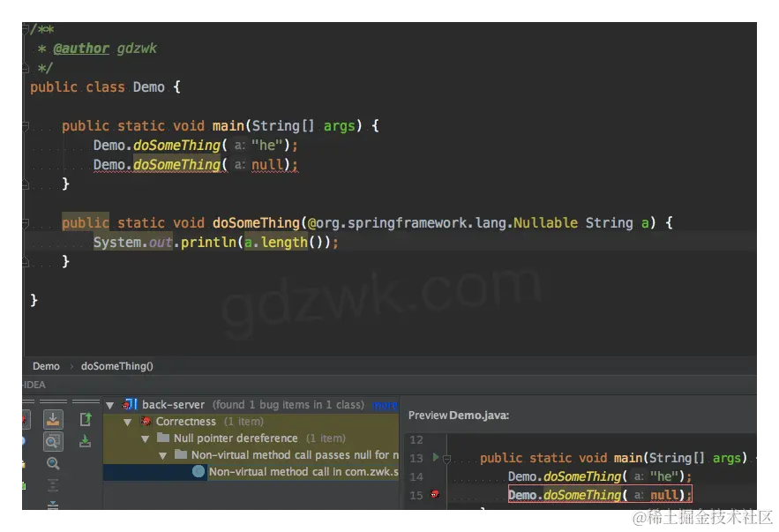The width and height of the screenshot is (779, 532).
Task: Click line number 14 in the preview gutter
Action: coord(416,477)
